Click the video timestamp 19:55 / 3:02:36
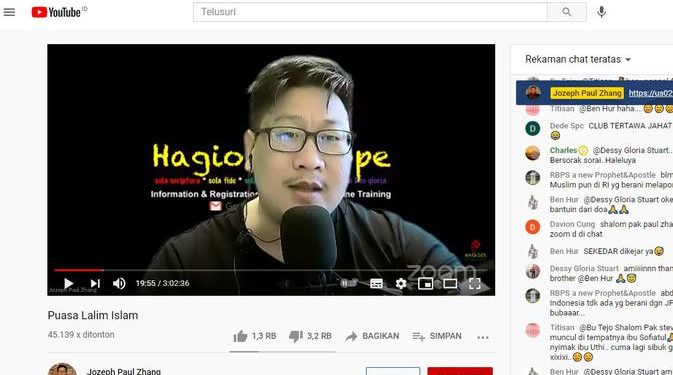Screen dimensions: 673x375 pos(162,283)
